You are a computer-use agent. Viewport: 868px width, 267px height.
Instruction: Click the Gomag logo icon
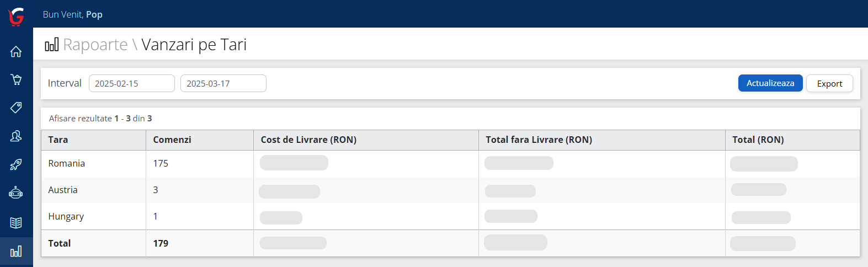click(x=16, y=17)
